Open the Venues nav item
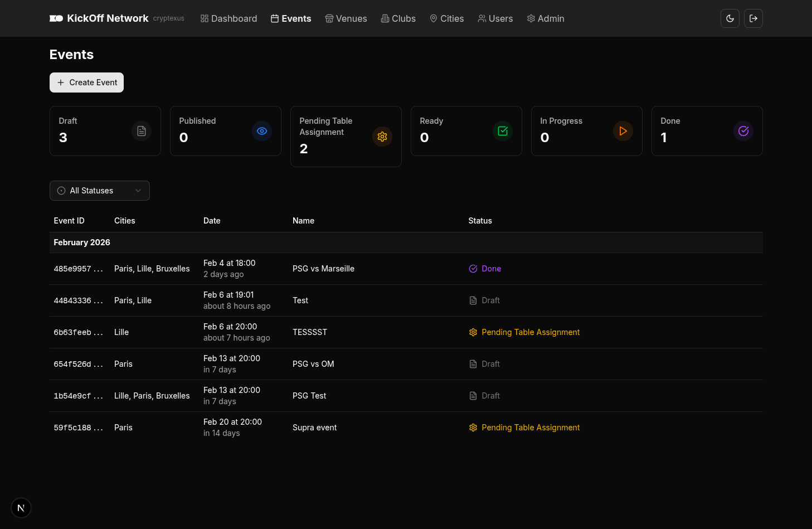The height and width of the screenshot is (529, 812). (346, 18)
